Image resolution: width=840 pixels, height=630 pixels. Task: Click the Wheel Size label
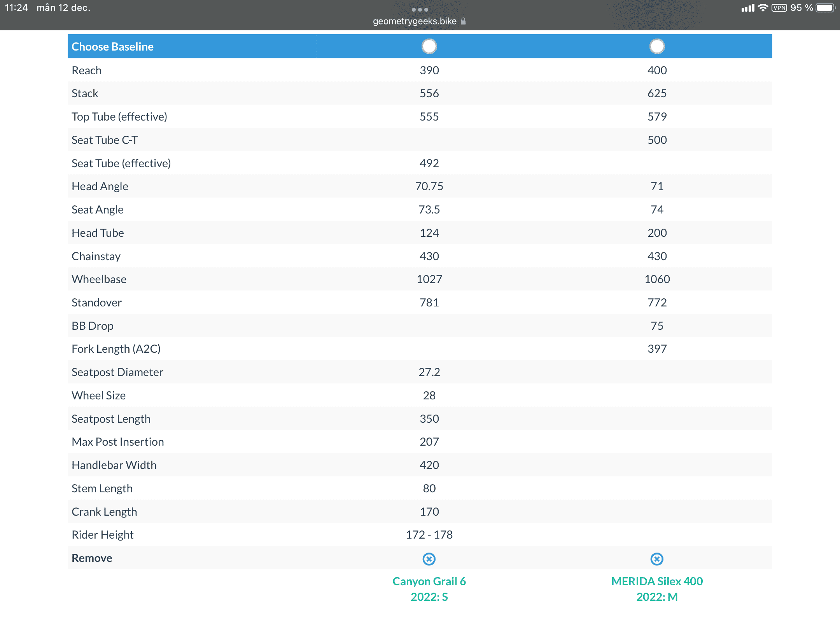(x=98, y=395)
